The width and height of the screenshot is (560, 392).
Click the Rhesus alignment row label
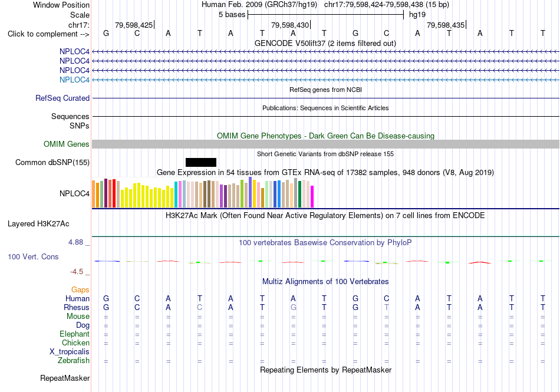77,307
